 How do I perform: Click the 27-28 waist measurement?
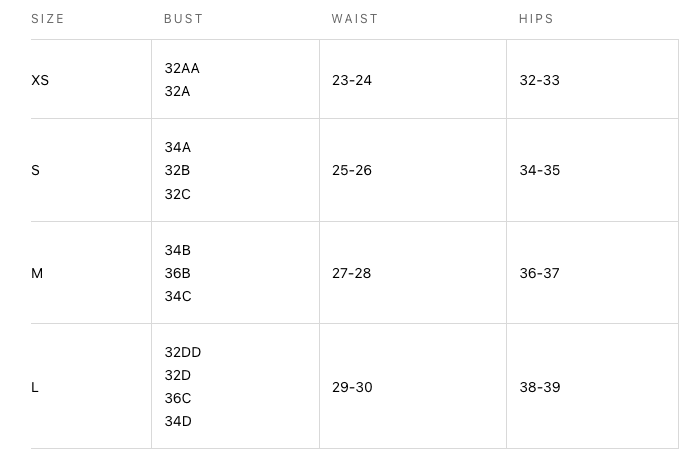pos(352,273)
